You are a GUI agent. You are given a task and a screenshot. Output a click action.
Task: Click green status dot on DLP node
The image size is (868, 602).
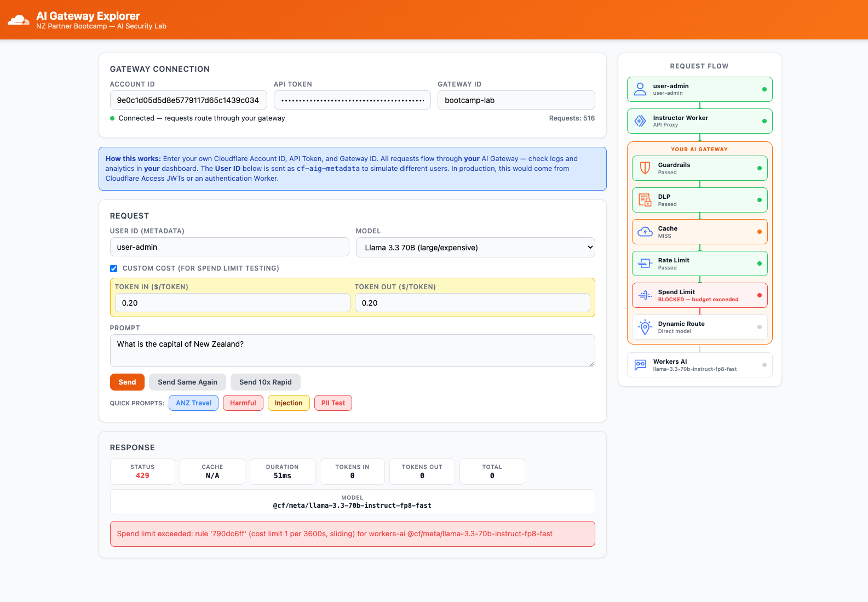coord(760,200)
